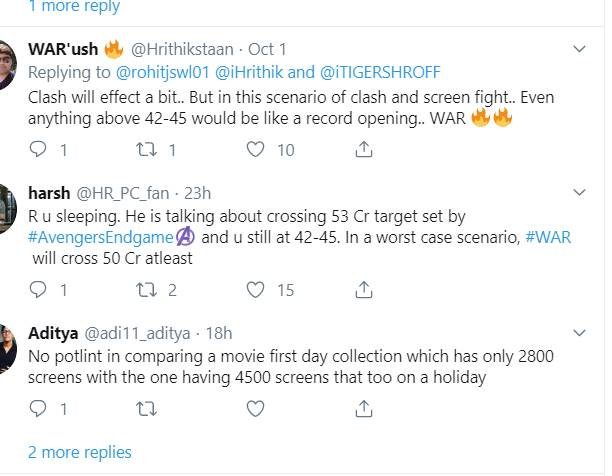Open more options chevron on WAR'ush's tweet
The image size is (612, 476).
[578, 48]
